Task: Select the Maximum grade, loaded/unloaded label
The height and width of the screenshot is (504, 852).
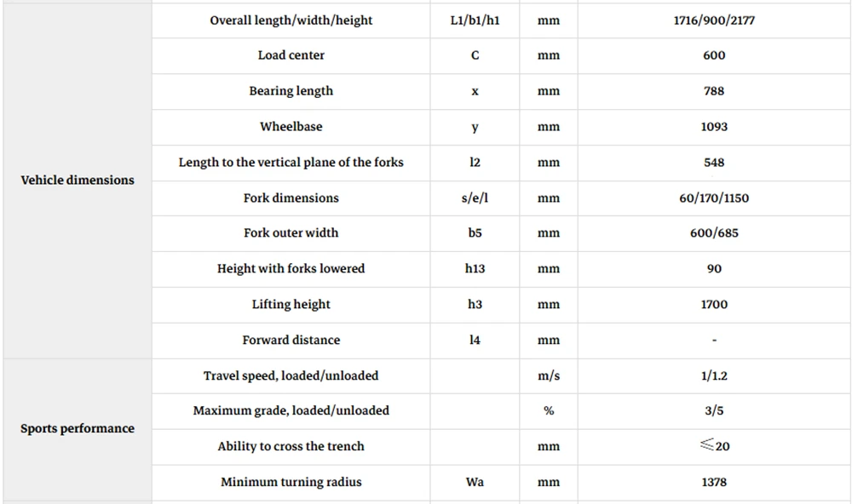Action: tap(291, 410)
